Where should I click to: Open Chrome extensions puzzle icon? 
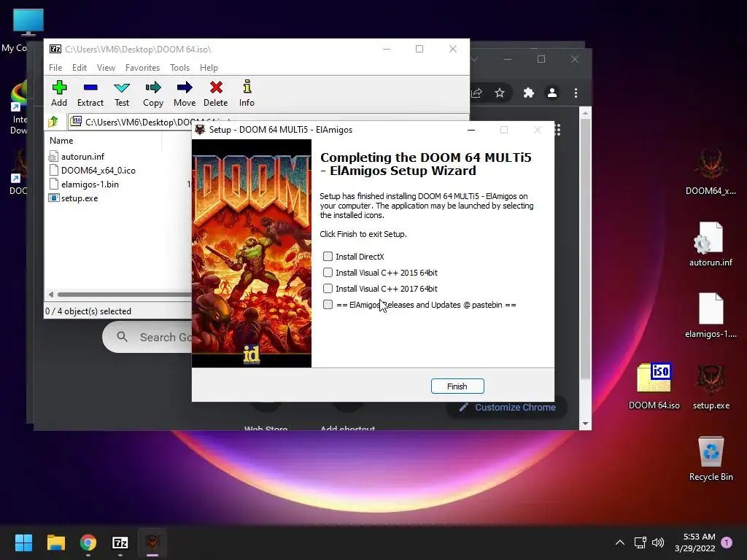(x=528, y=93)
